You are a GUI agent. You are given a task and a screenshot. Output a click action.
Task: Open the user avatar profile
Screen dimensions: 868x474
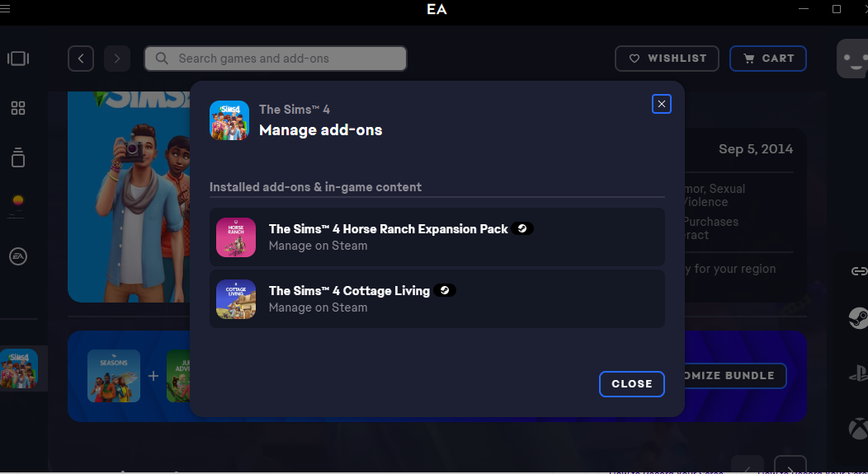click(853, 59)
